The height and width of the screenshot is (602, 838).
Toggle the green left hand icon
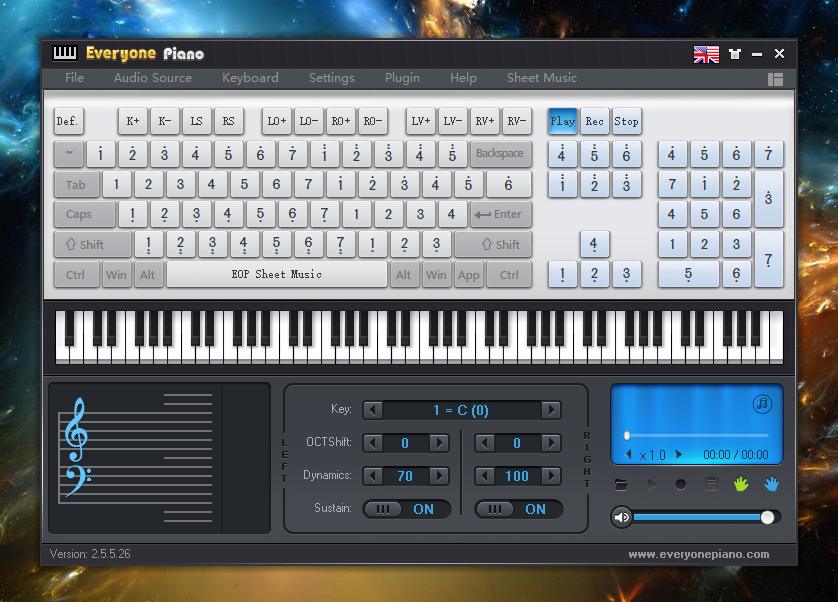pos(741,484)
